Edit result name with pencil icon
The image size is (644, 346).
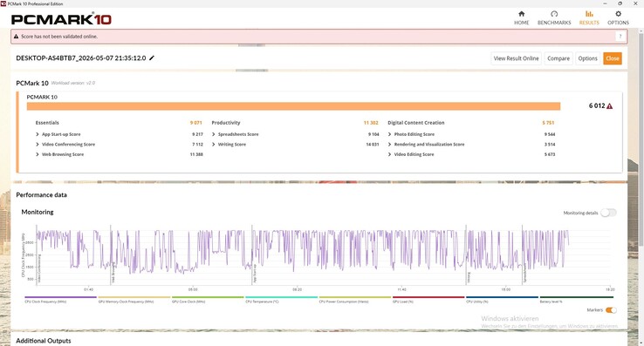click(152, 58)
